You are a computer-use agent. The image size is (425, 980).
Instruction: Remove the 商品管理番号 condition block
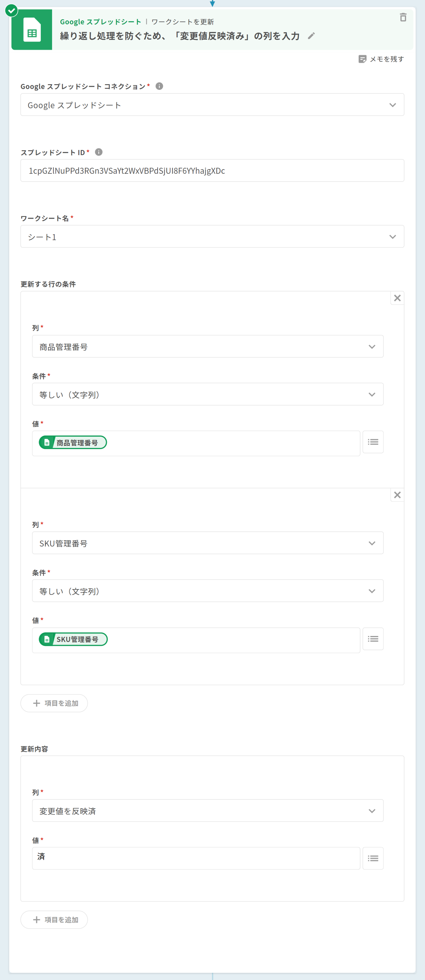(x=397, y=298)
